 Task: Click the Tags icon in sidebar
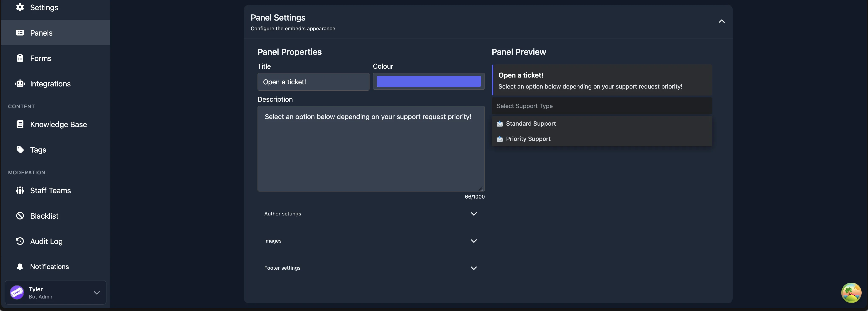(x=20, y=149)
